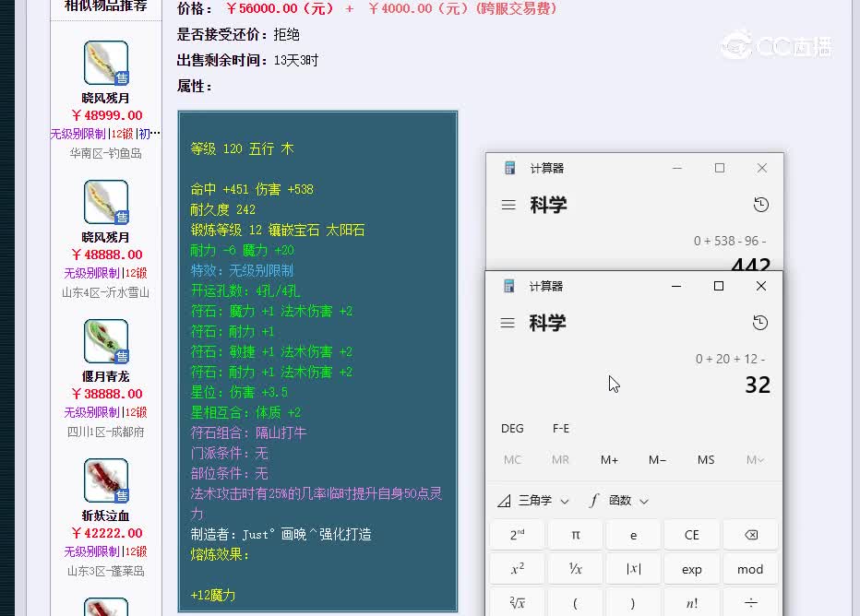Image resolution: width=860 pixels, height=616 pixels.
Task: Click server text 山东4区-沂水雪山
Action: pyautogui.click(x=106, y=292)
